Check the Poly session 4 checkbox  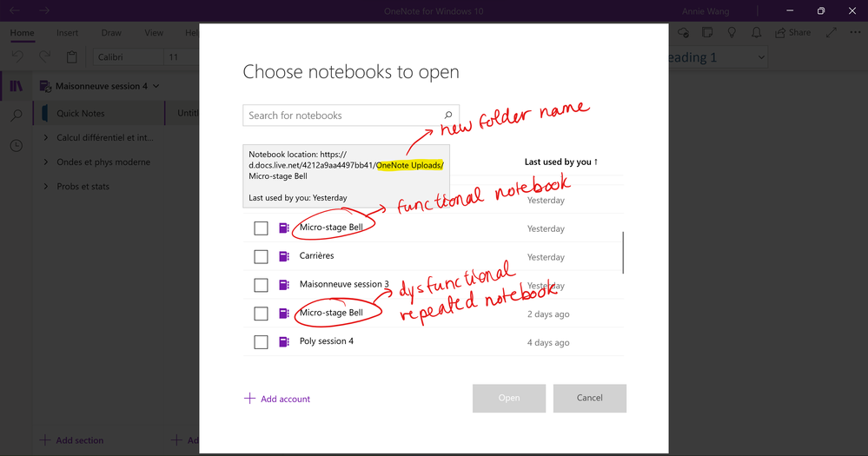point(261,342)
